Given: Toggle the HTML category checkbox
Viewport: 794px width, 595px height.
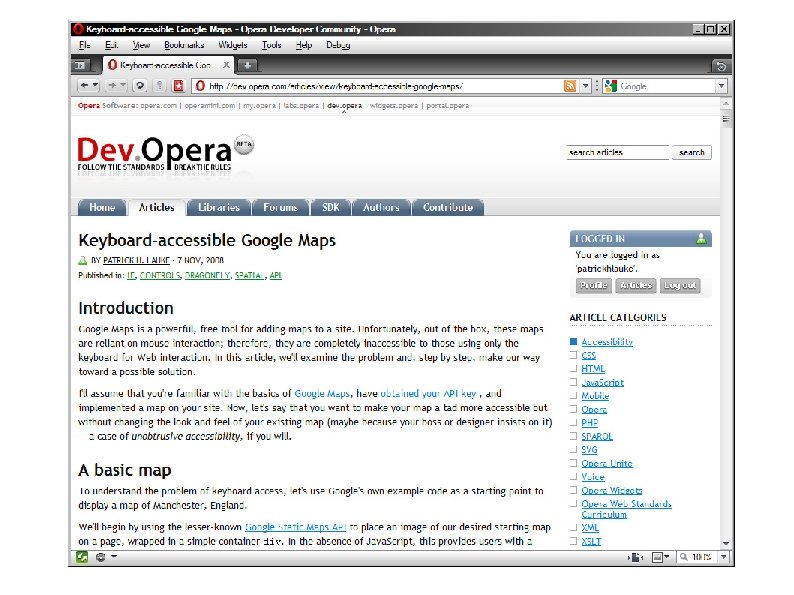Looking at the screenshot, I should coord(573,369).
